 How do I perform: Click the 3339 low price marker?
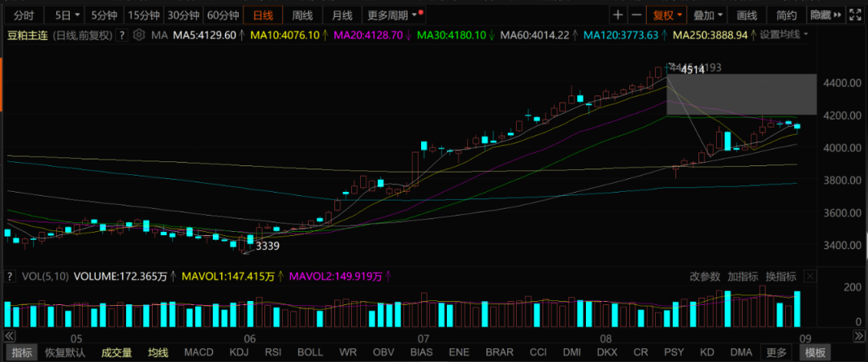click(268, 246)
